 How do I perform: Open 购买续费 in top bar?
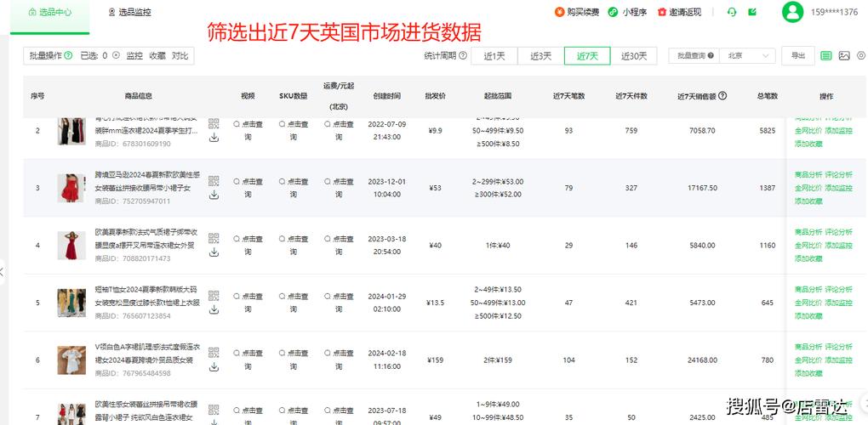pos(577,12)
